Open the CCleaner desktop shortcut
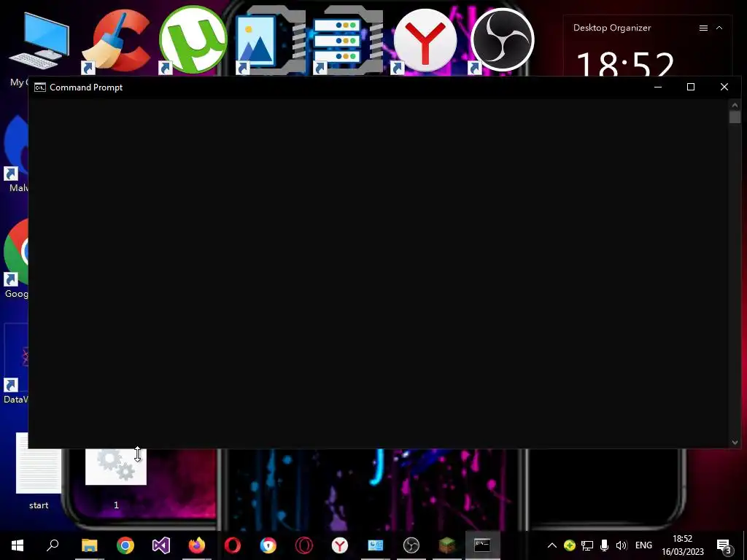Viewport: 747px width, 560px height. tap(116, 41)
